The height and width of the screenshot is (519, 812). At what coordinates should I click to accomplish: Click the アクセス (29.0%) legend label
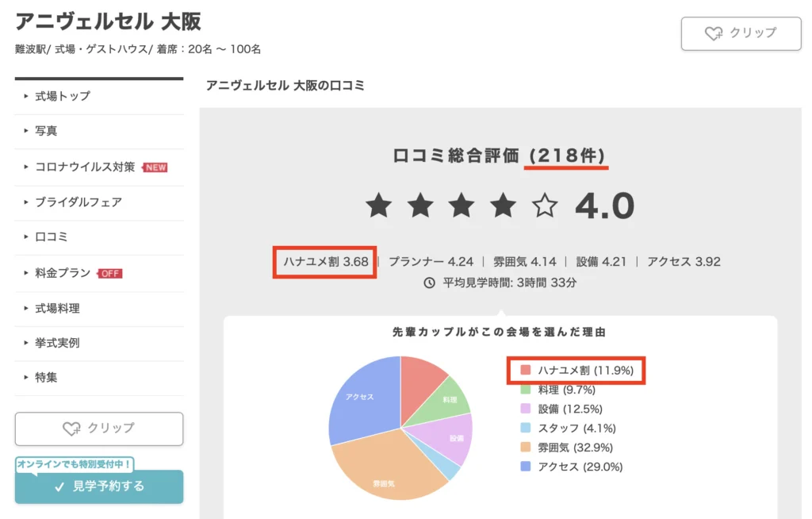tap(580, 467)
